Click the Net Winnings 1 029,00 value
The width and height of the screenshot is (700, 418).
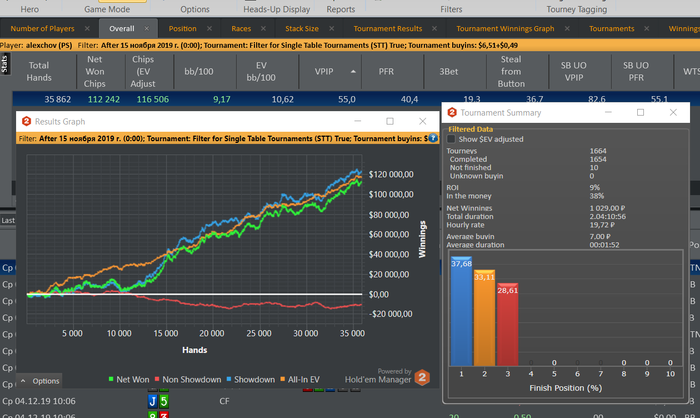pos(607,208)
